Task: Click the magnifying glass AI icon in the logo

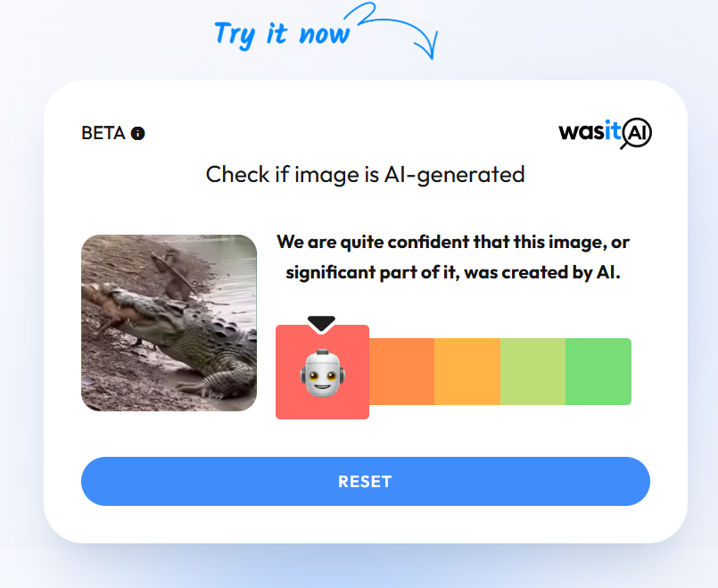Action: click(x=637, y=134)
